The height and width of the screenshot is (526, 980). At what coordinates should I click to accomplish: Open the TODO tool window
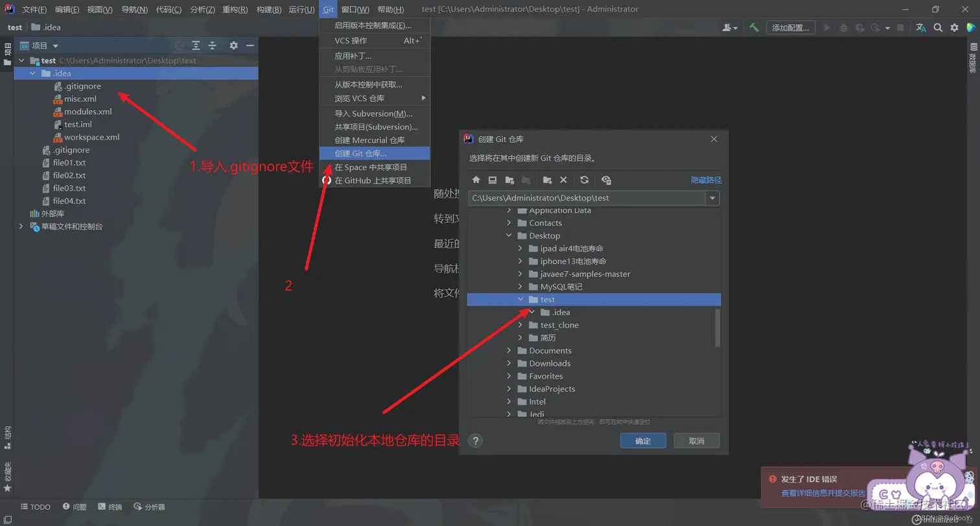tap(35, 507)
